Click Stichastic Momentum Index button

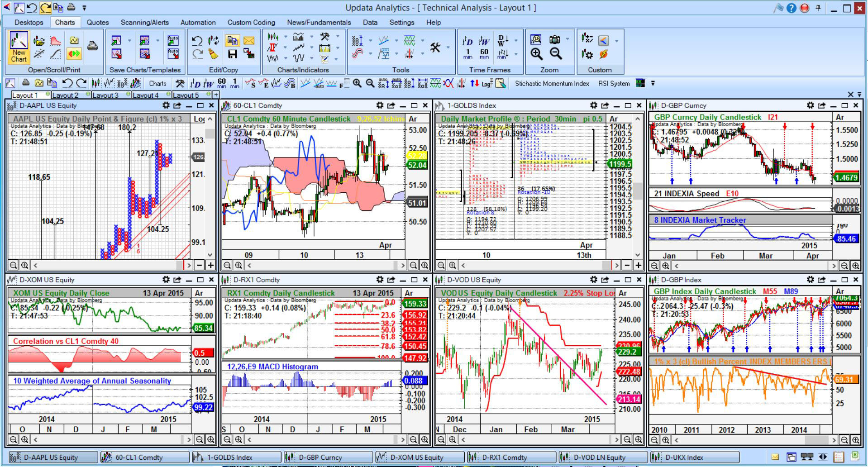552,83
